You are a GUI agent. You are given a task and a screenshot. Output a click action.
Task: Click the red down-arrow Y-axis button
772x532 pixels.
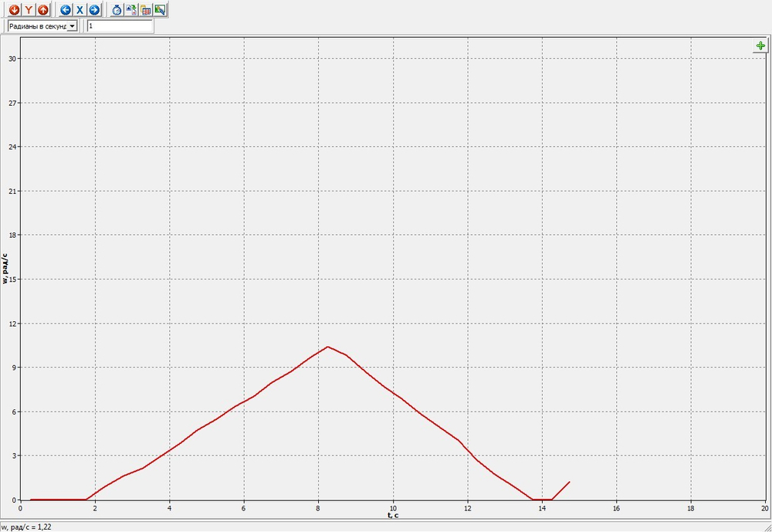pyautogui.click(x=14, y=9)
